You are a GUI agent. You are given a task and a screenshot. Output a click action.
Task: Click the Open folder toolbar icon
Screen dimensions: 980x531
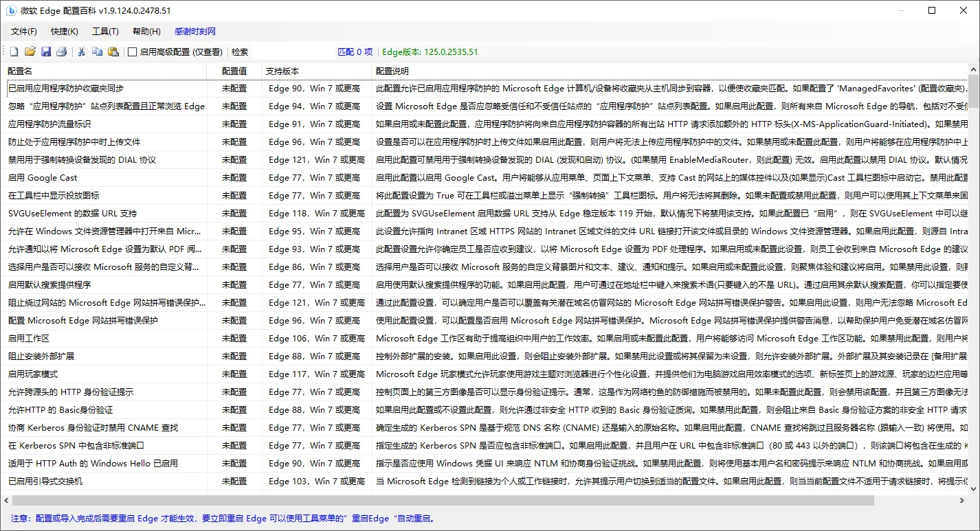tap(30, 52)
